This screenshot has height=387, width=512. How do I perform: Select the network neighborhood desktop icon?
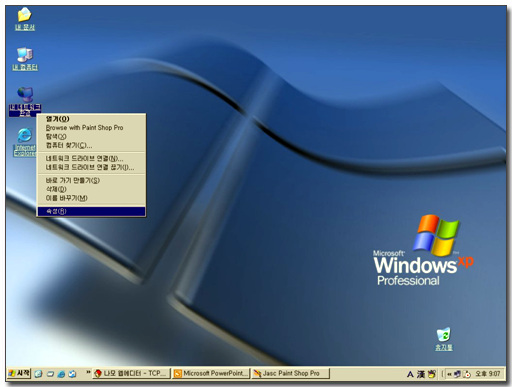(x=25, y=101)
